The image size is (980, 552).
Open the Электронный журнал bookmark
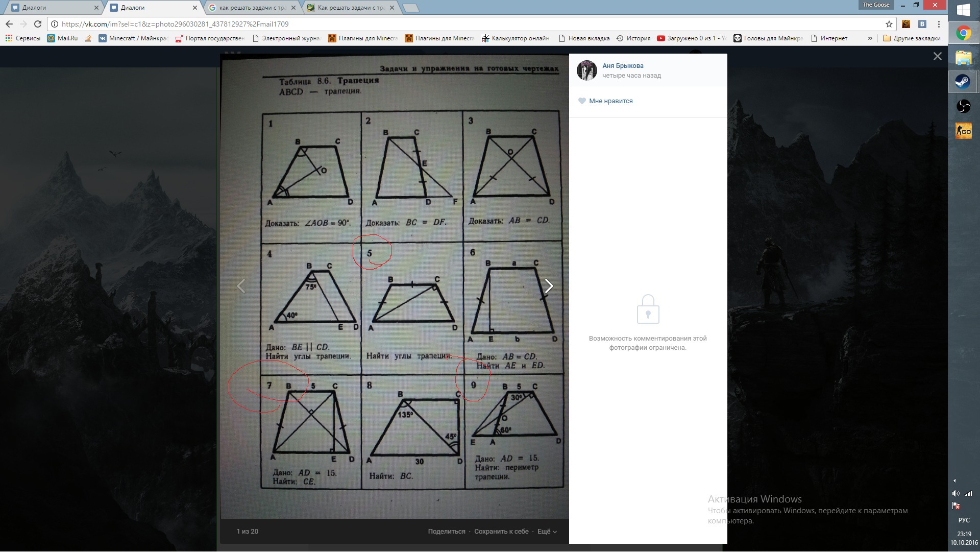(286, 38)
